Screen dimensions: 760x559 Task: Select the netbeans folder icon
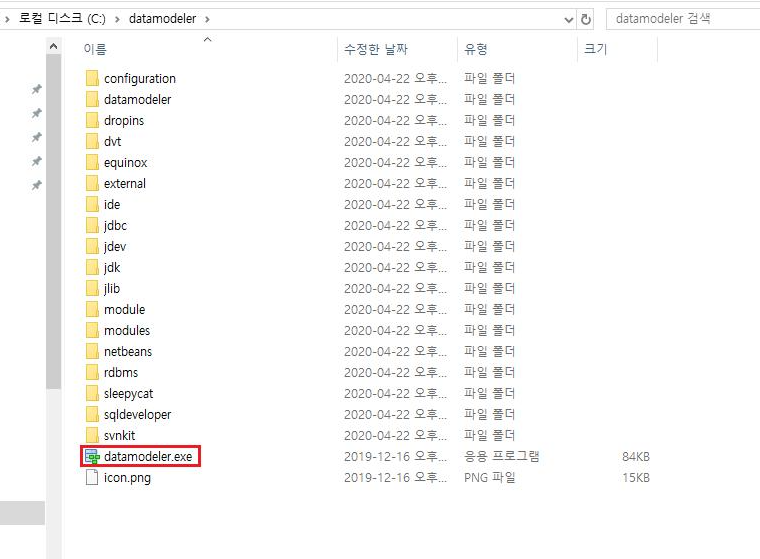pyautogui.click(x=92, y=351)
